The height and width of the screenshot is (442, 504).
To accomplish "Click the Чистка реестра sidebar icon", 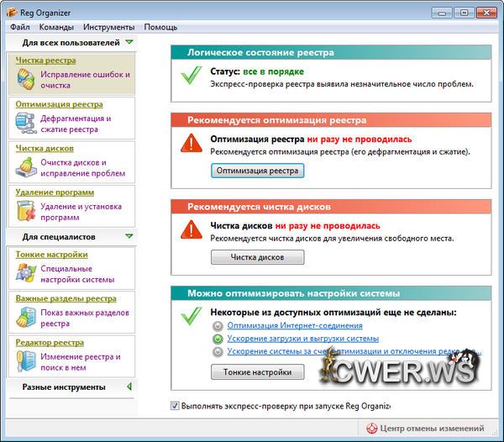I will 26,79.
